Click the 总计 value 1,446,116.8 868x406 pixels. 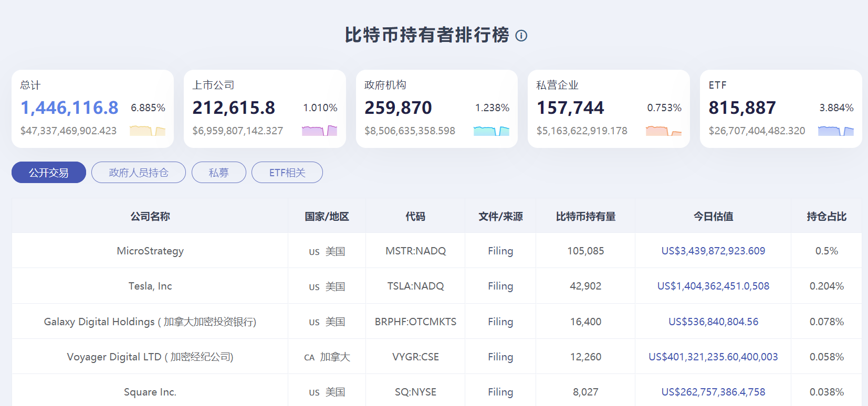point(69,108)
